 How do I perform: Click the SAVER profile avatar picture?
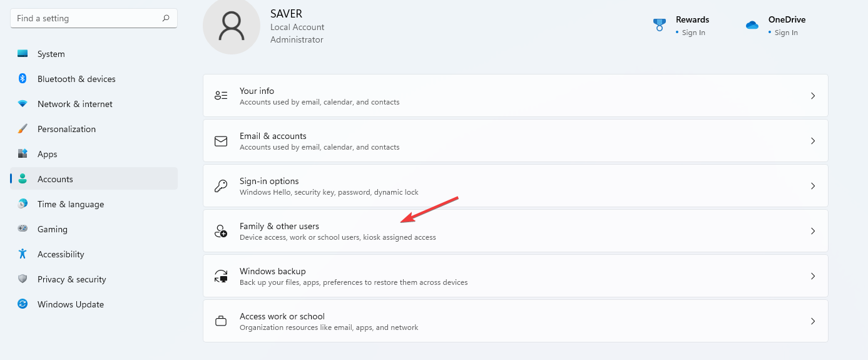232,25
